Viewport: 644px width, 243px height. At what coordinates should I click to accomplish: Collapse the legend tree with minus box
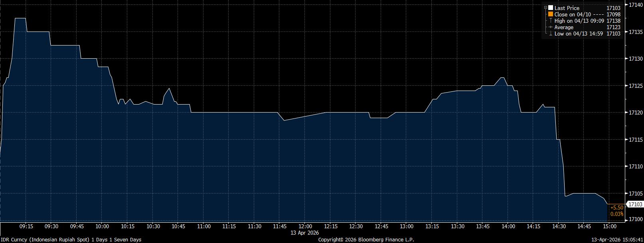(545, 8)
